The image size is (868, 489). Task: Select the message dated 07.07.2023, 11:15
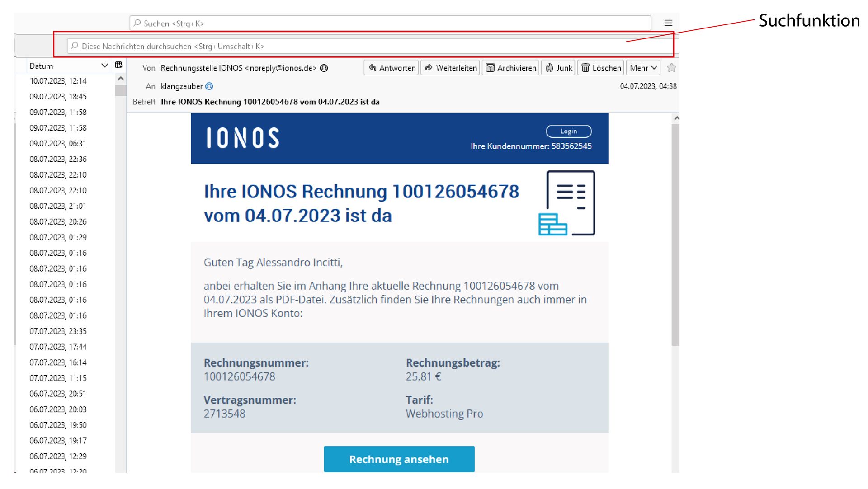pyautogui.click(x=58, y=378)
